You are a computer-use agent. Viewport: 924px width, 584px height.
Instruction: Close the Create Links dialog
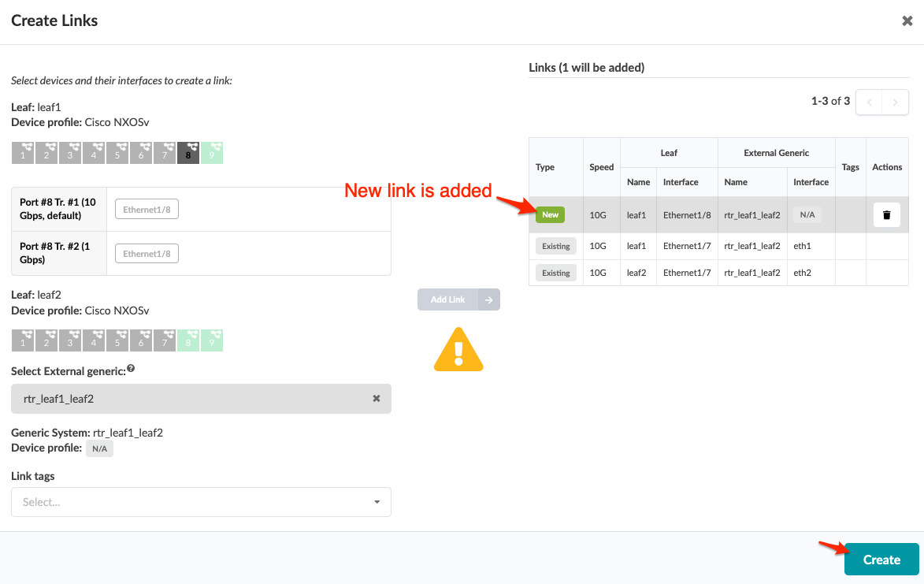click(907, 20)
